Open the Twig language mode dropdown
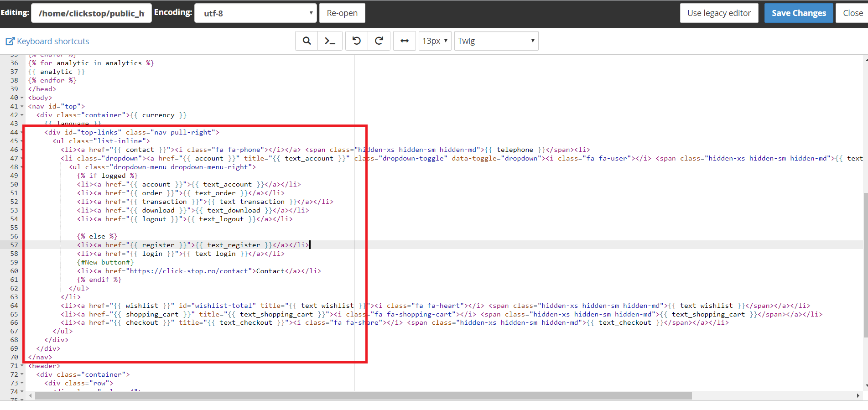Screen dimensions: 868x410 (496, 41)
